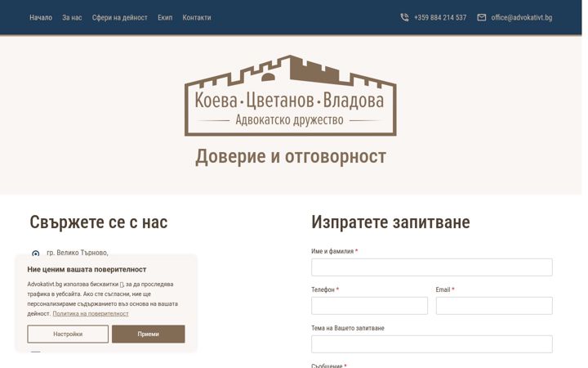Email office@advokativt.bg via header link

coord(522,18)
